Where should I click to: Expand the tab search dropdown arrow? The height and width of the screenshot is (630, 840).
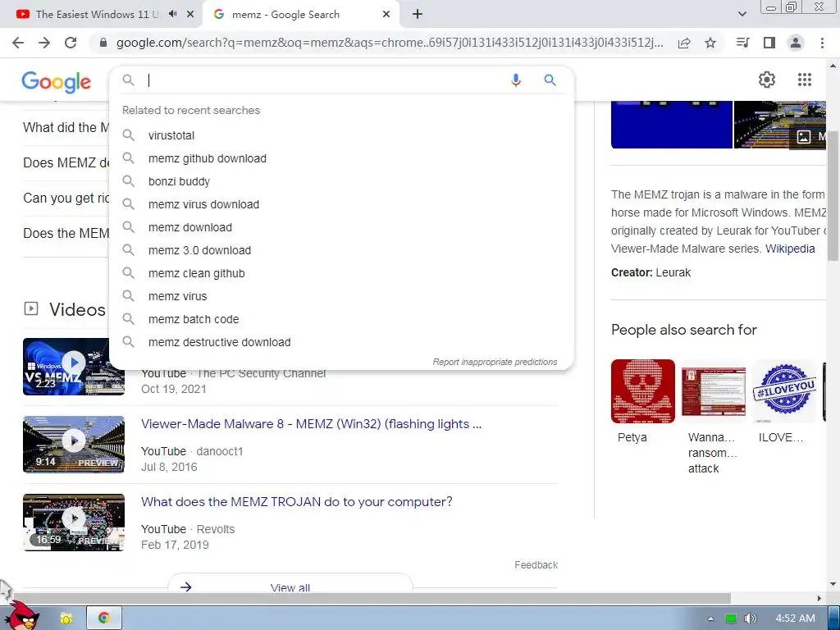click(742, 15)
